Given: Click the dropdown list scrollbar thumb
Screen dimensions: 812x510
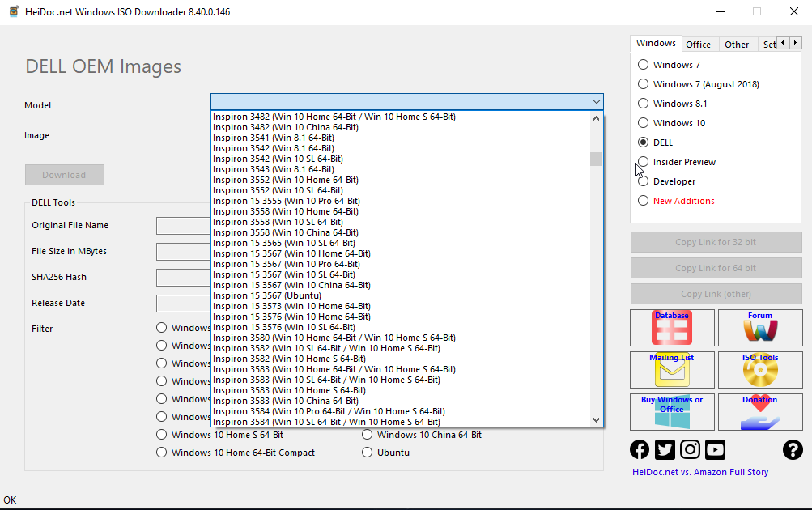Looking at the screenshot, I should pos(596,159).
